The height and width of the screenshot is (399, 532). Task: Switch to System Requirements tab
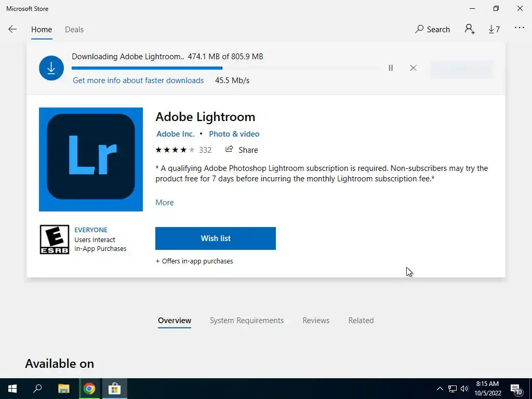click(247, 320)
